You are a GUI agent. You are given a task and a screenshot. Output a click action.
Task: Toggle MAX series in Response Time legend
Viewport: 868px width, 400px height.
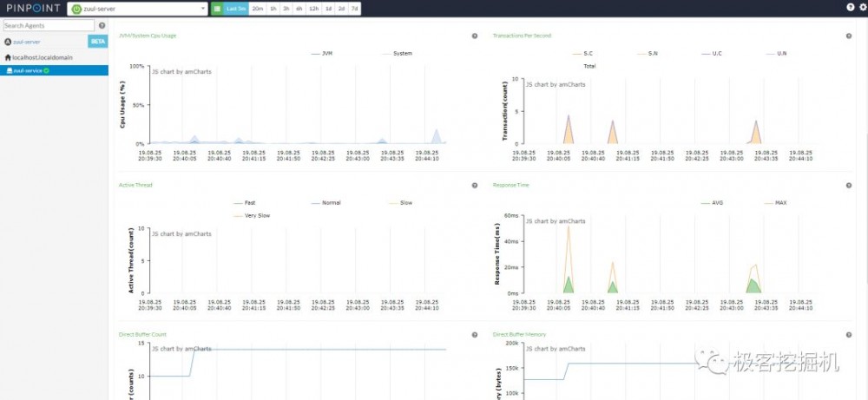click(776, 203)
